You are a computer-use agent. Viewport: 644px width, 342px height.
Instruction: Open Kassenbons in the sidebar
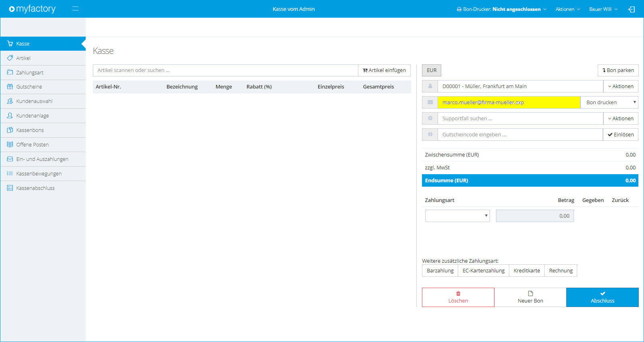point(43,130)
